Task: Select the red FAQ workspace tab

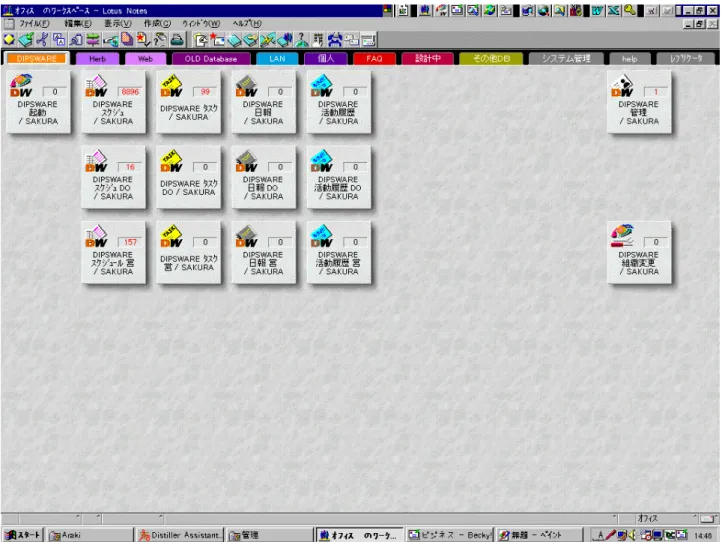Action: pos(374,59)
